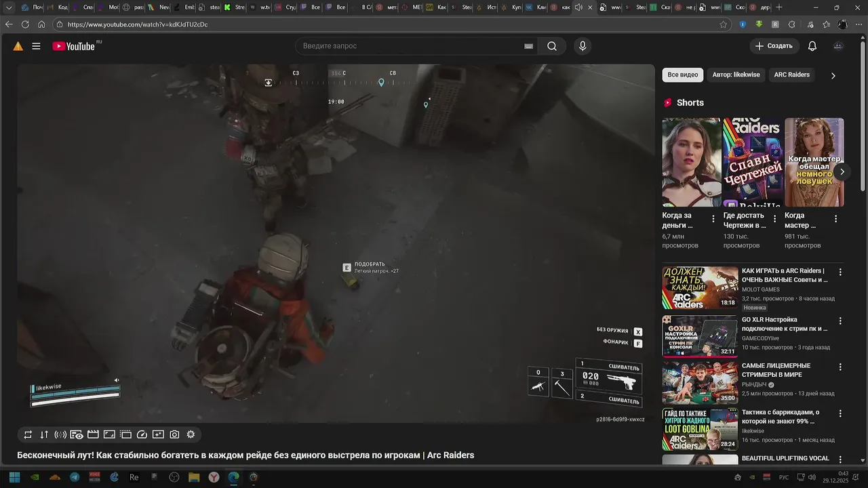Select the 'Все видео' filter chip
Image resolution: width=868 pixels, height=488 pixels.
point(683,75)
